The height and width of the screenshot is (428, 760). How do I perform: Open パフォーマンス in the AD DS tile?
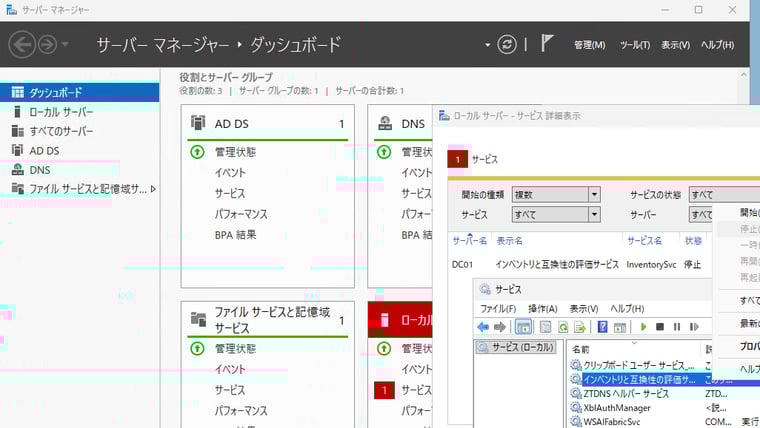241,214
